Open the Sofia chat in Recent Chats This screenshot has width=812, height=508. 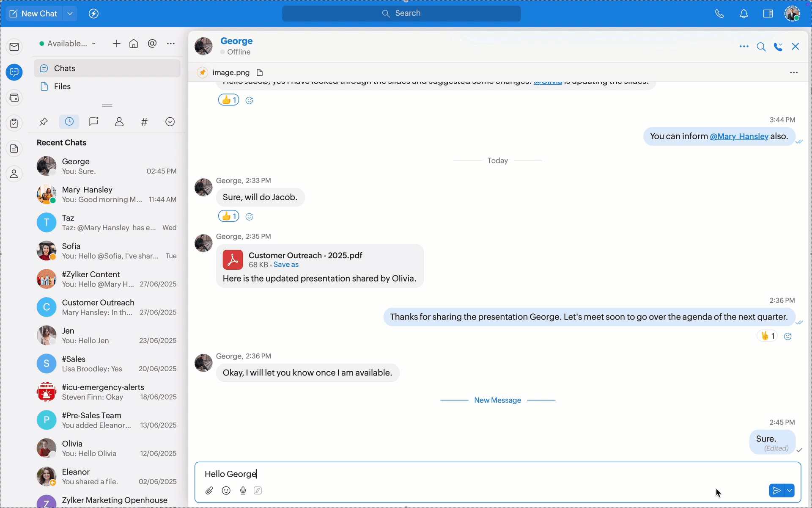coord(107,251)
